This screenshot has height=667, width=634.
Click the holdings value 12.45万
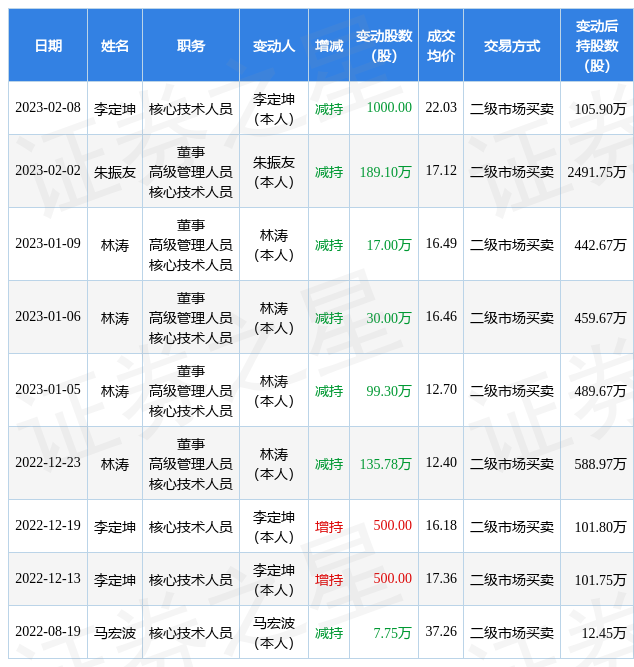(604, 633)
